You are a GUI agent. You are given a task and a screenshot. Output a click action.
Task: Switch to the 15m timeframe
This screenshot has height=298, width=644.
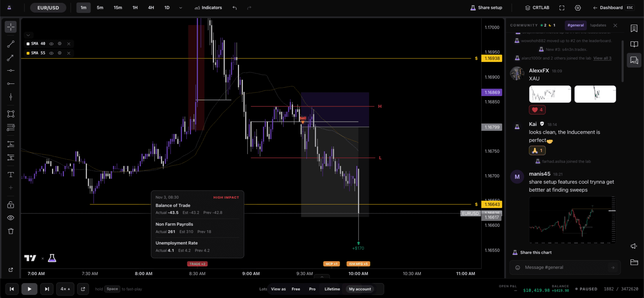(x=118, y=8)
